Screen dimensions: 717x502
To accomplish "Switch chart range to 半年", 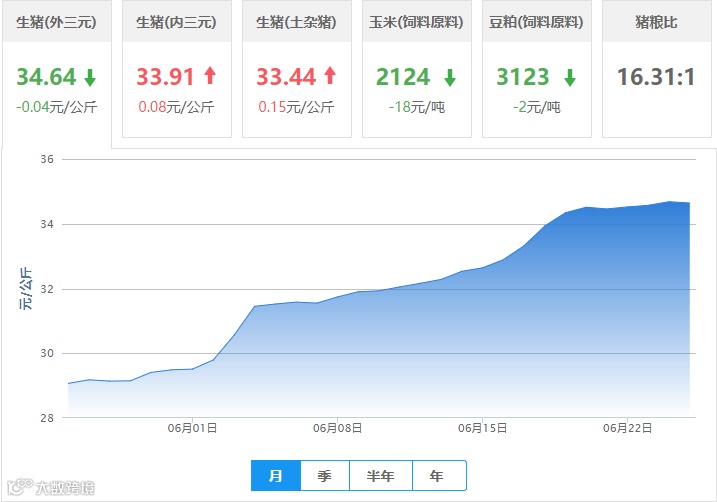I will click(x=380, y=475).
